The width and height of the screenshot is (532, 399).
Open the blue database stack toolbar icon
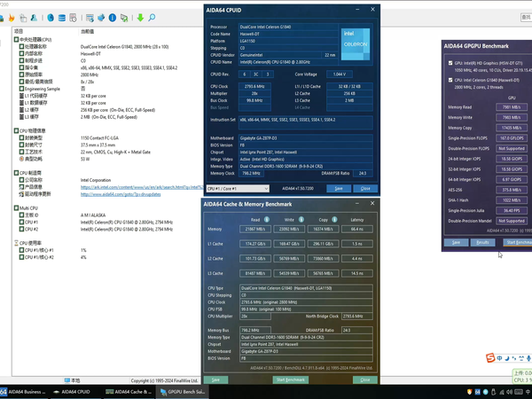click(x=62, y=18)
